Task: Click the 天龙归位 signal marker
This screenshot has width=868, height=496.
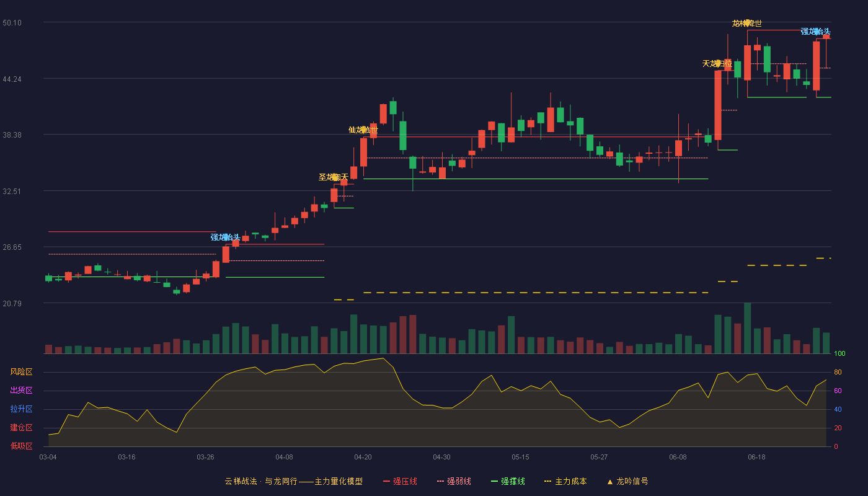Action: point(717,64)
